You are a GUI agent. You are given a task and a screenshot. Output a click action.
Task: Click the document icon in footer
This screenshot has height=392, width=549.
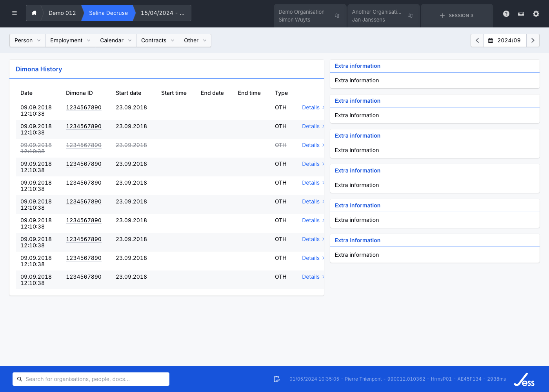276,379
